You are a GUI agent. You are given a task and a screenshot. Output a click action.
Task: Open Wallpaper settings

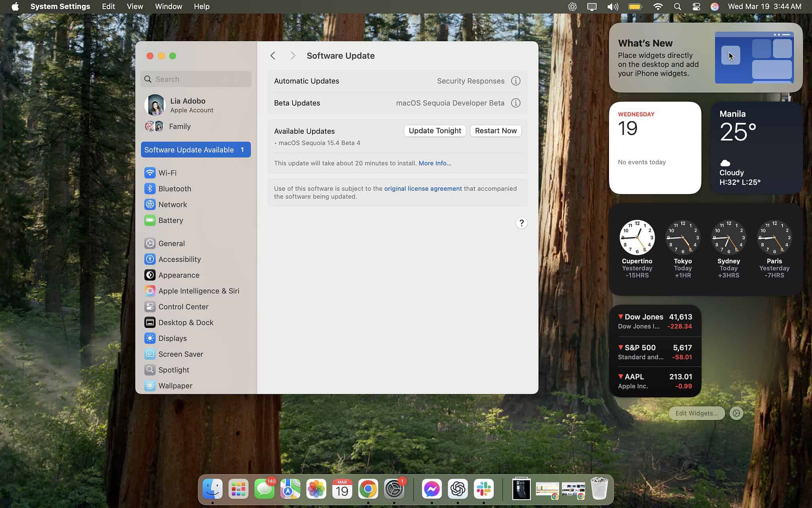point(175,385)
